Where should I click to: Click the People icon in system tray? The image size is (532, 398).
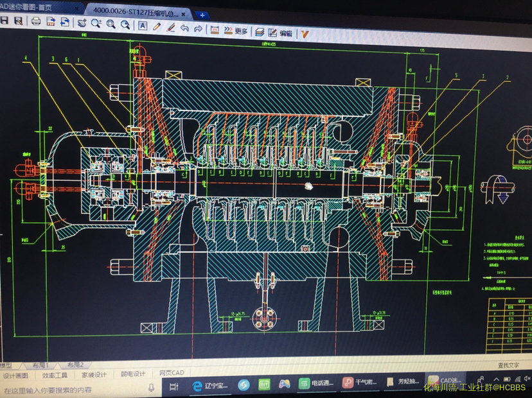point(481,379)
